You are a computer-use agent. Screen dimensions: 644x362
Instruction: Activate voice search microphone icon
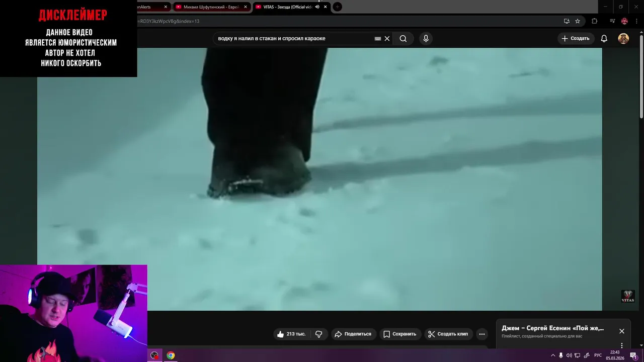426,39
